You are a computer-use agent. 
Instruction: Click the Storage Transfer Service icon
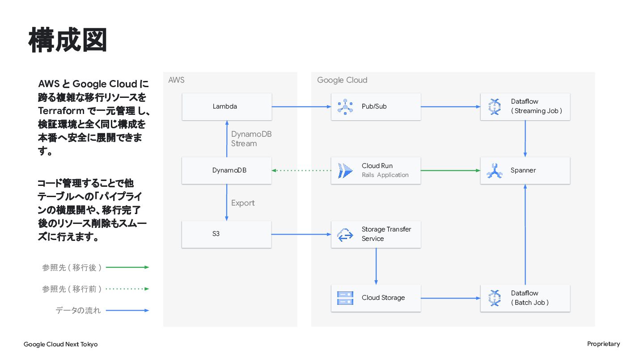click(x=345, y=234)
